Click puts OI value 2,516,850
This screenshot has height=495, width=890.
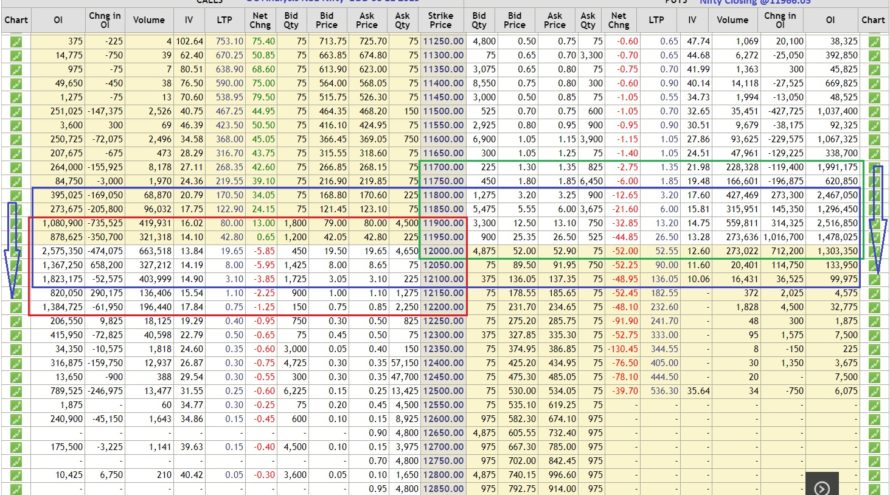tap(838, 223)
